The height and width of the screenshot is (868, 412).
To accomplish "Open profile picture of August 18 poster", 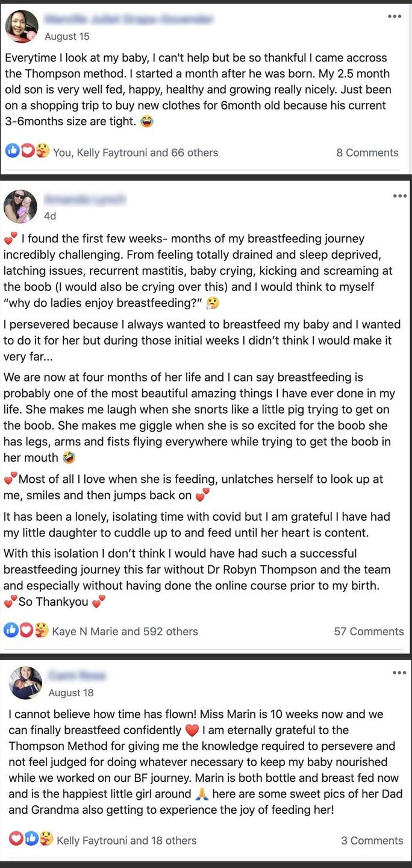I will pos(26,683).
